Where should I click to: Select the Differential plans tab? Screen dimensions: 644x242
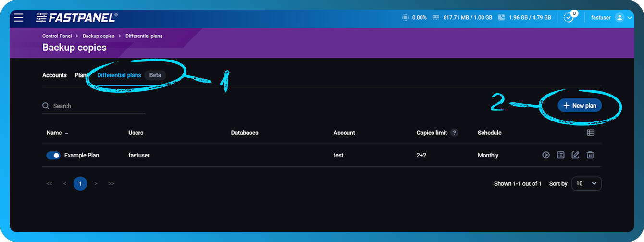click(x=119, y=75)
